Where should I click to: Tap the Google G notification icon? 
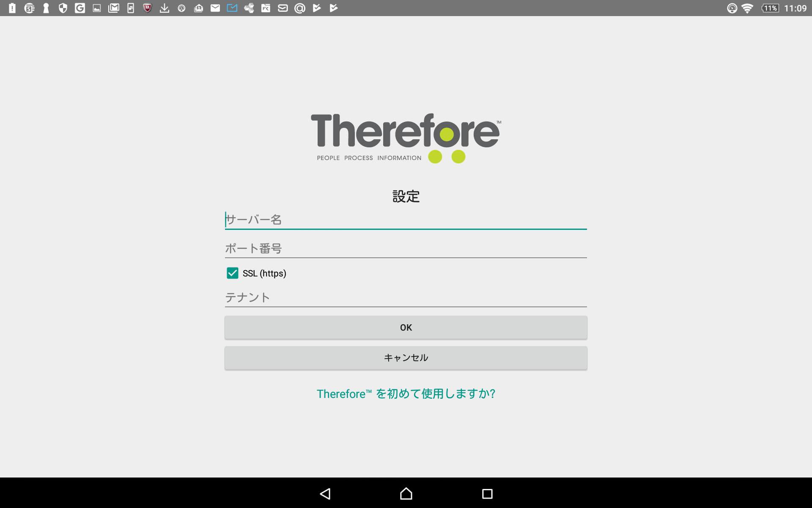[80, 8]
